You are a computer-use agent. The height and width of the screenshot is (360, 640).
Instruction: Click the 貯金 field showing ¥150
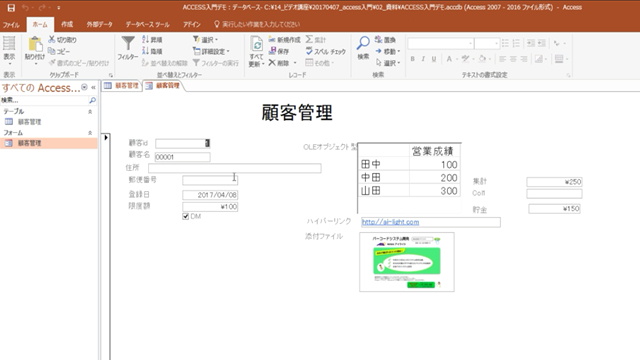[554, 209]
